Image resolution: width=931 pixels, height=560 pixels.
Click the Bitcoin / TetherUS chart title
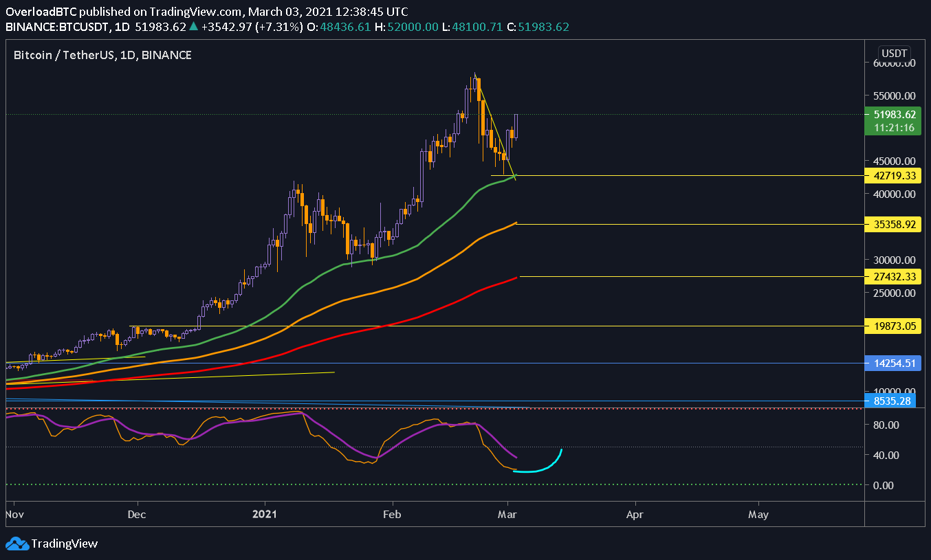click(x=102, y=55)
